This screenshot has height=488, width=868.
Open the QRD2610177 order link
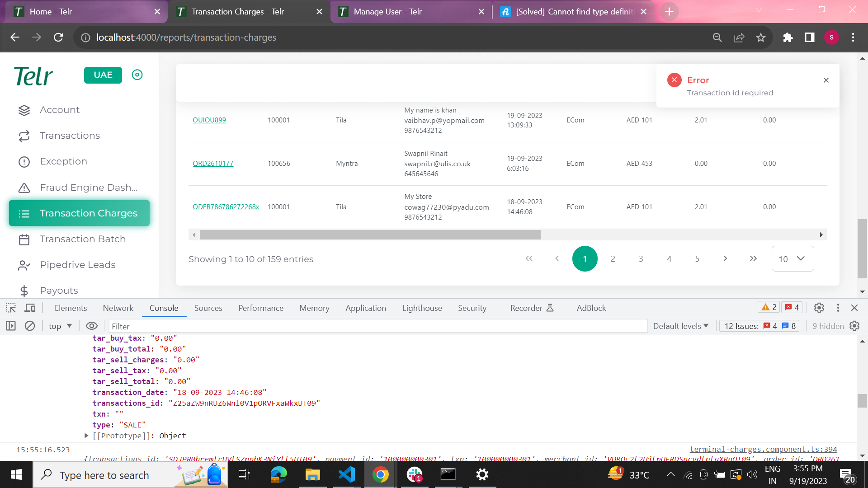click(x=213, y=163)
